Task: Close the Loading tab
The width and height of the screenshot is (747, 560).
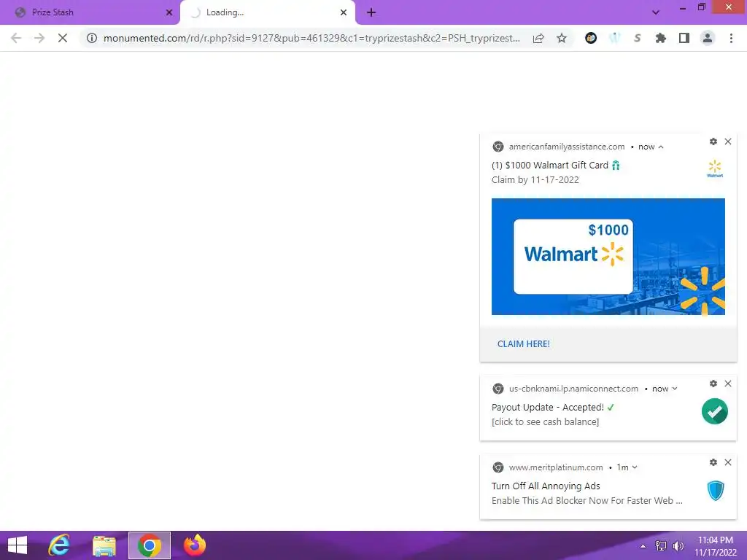Action: 344,12
